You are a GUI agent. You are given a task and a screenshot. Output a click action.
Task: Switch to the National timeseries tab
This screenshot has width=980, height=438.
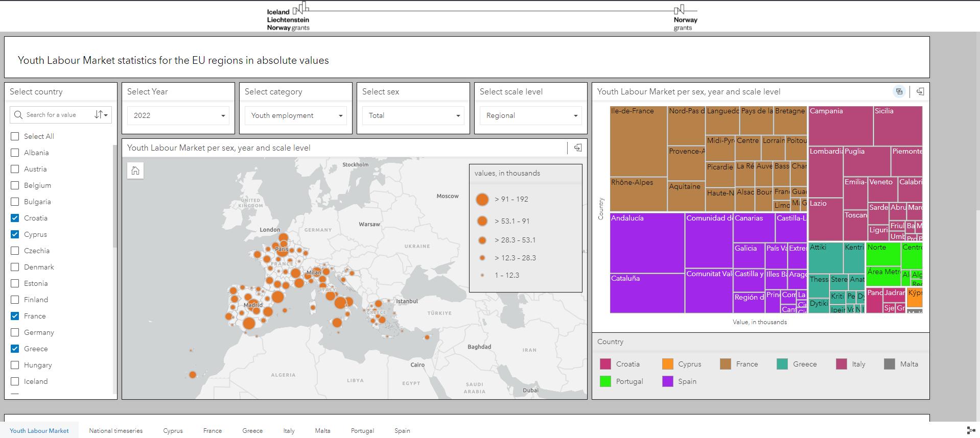pyautogui.click(x=115, y=430)
